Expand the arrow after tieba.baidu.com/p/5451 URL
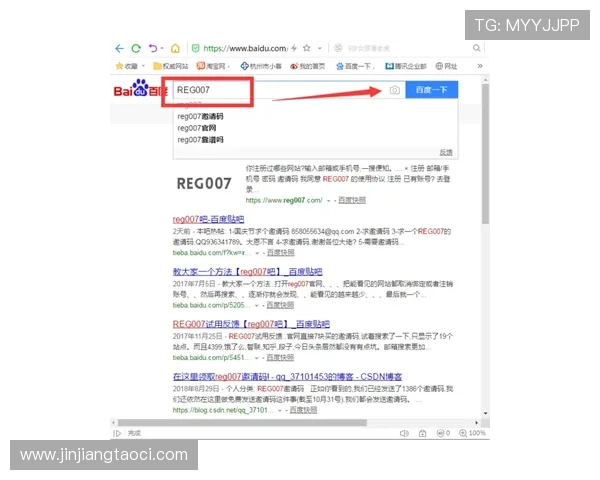 click(x=257, y=358)
